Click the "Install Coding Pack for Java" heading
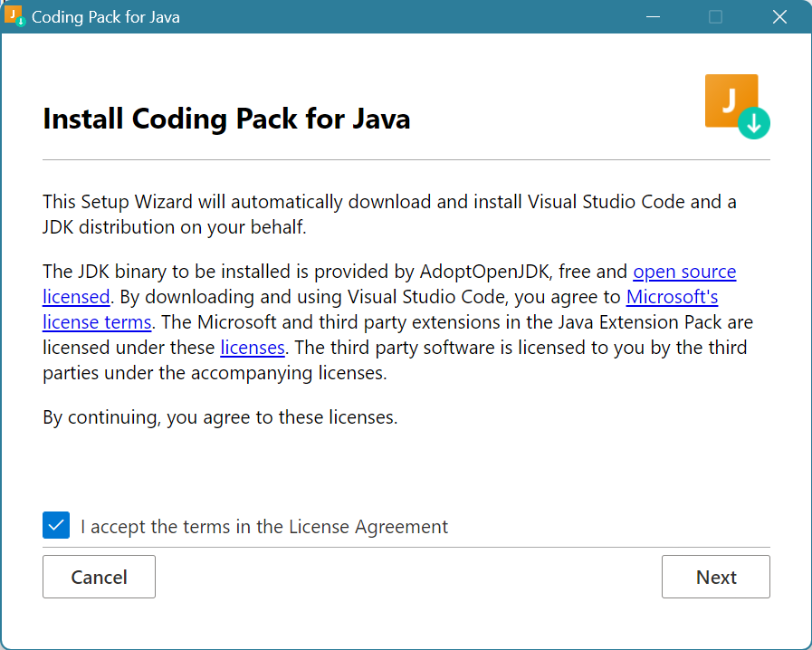Screen dimensions: 812x650 226,119
